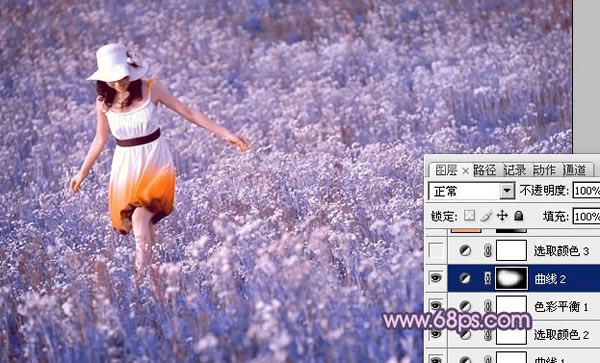Open the 正常 blend mode dropdown
The height and width of the screenshot is (363, 600).
(471, 190)
